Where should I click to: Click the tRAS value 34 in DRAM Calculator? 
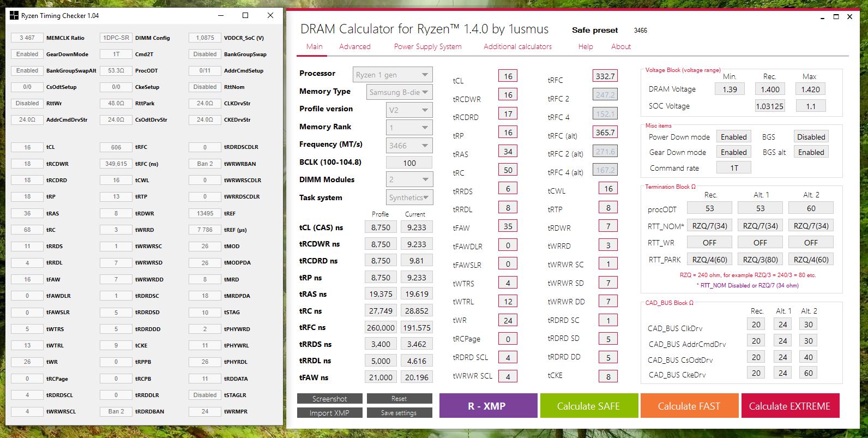coord(508,152)
